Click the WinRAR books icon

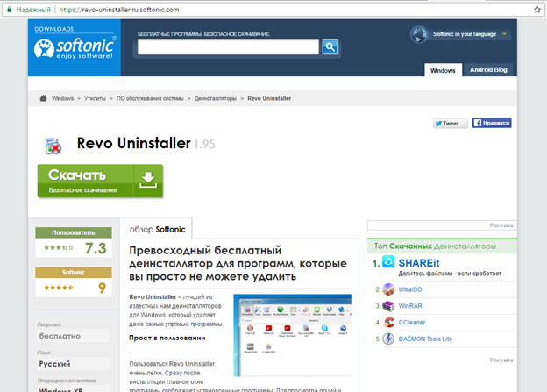[388, 306]
